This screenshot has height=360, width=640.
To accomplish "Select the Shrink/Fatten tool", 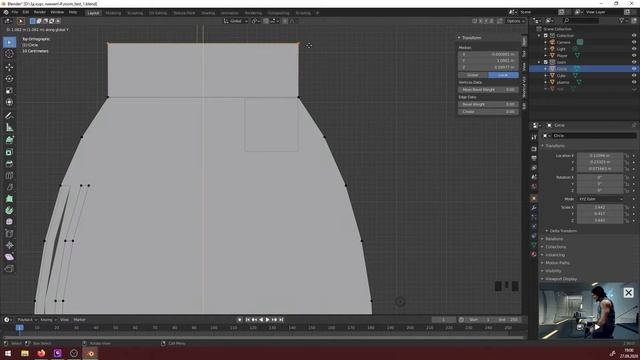I will pos(9,245).
